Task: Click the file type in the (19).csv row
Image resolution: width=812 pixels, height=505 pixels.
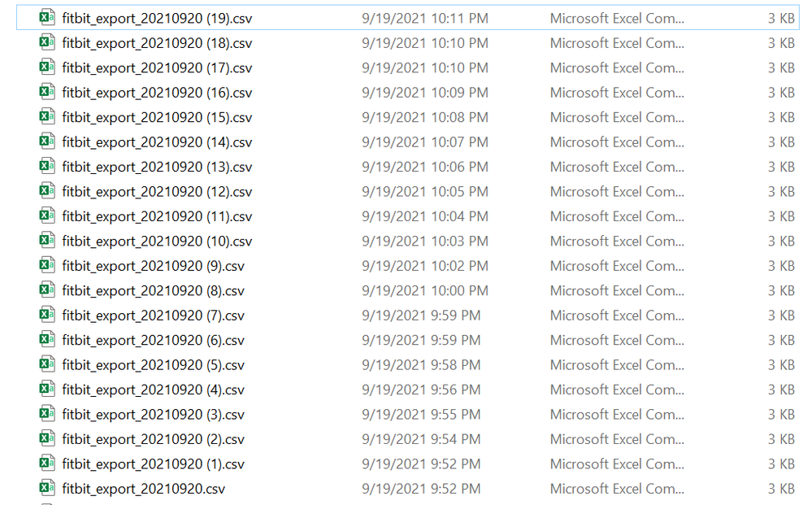Action: [617, 19]
